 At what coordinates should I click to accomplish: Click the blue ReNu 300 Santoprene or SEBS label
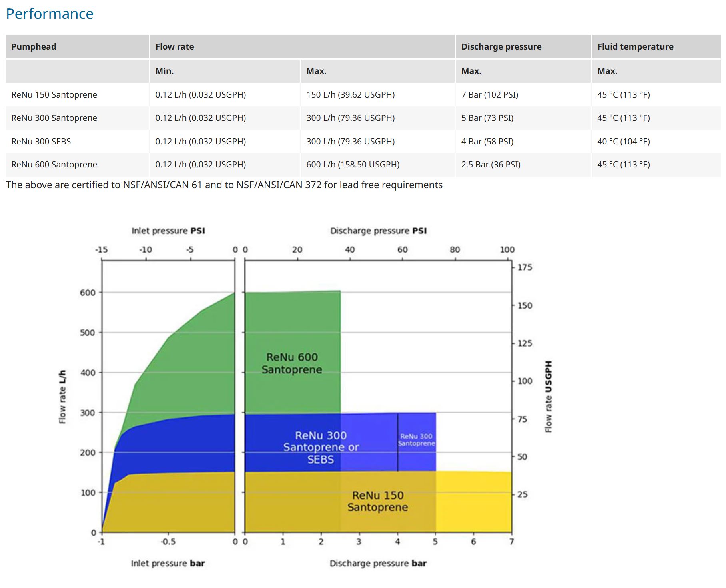coord(321,447)
